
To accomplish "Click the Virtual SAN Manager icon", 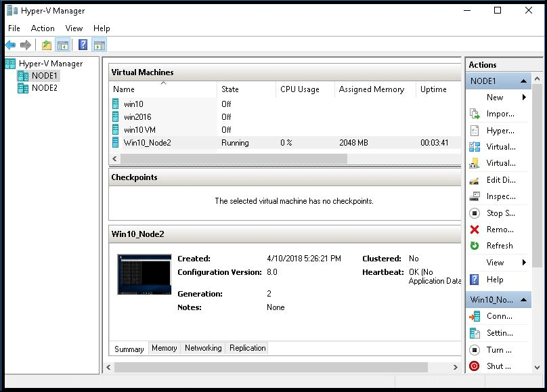I will (x=475, y=163).
